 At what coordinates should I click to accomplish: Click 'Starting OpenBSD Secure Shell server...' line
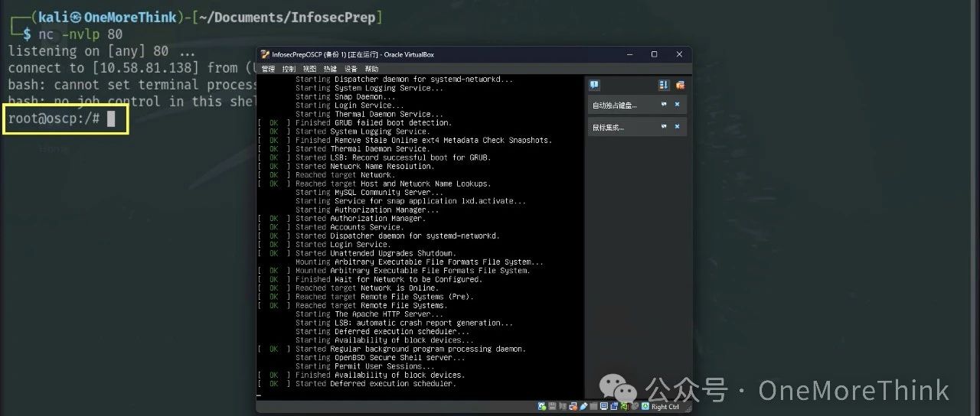pyautogui.click(x=381, y=357)
